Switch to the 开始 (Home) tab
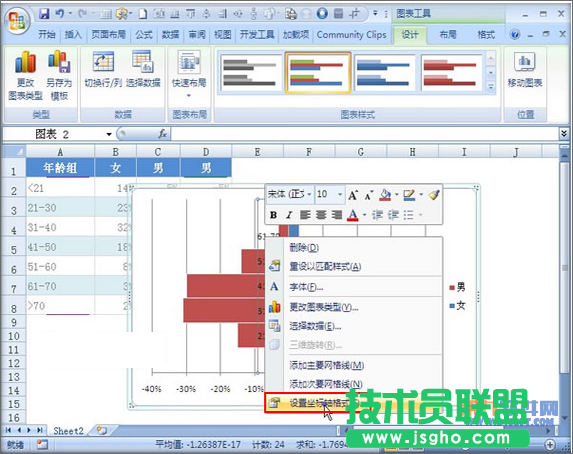573x454 pixels. pos(47,35)
